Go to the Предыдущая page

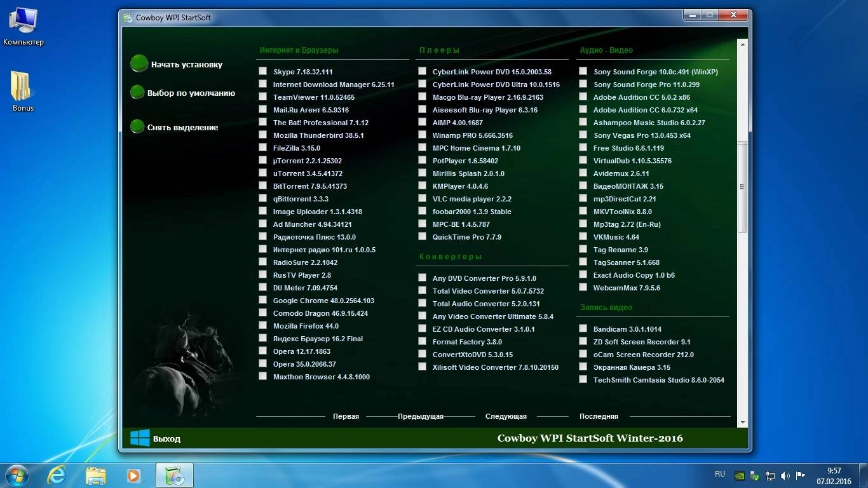coord(421,416)
